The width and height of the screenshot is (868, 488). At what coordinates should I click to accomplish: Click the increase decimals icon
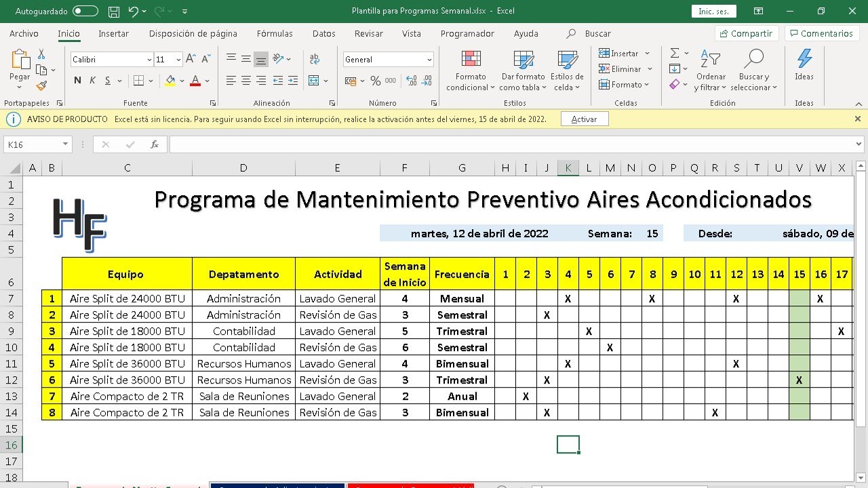click(411, 81)
